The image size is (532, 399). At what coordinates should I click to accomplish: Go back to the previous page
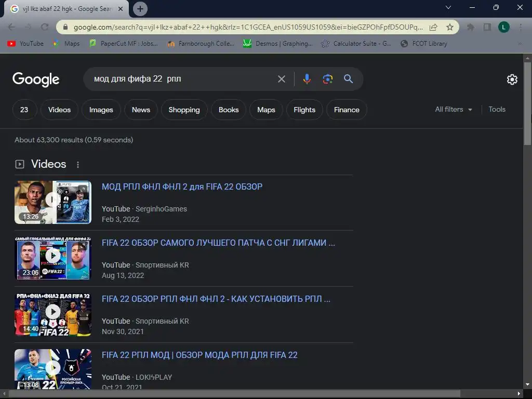point(11,27)
